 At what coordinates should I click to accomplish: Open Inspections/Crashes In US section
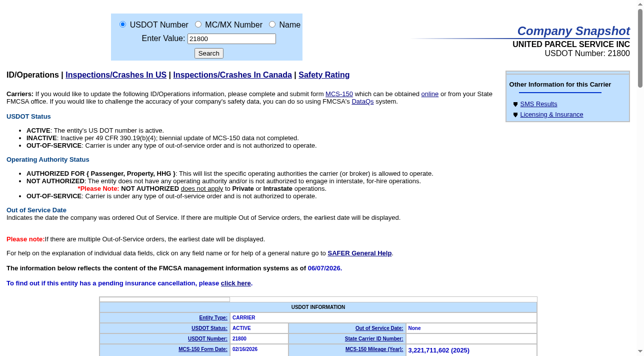pyautogui.click(x=116, y=75)
